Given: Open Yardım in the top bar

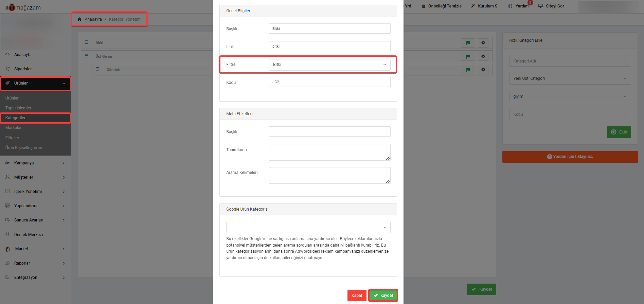Looking at the screenshot, I should tap(518, 6).
